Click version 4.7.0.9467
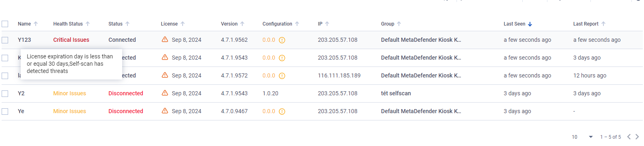Viewport: 644px width, 146px height. 234,111
